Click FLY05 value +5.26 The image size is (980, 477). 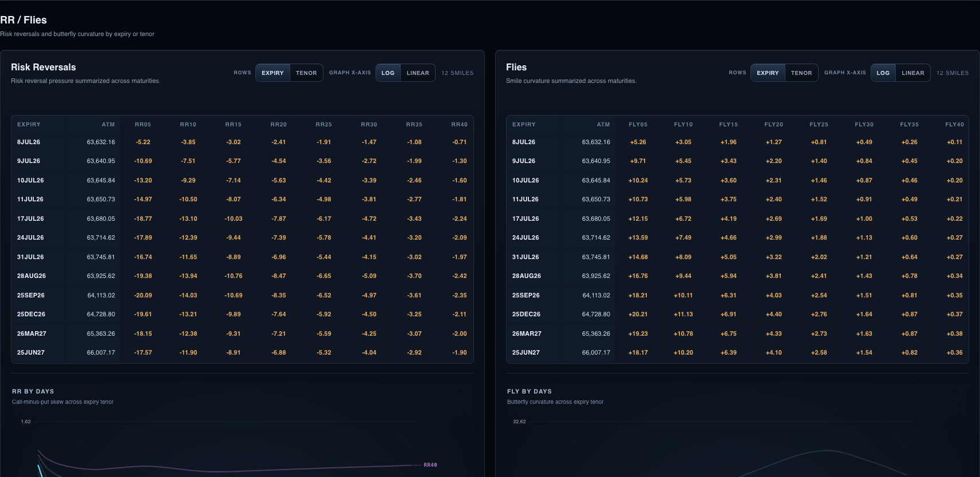pyautogui.click(x=638, y=142)
